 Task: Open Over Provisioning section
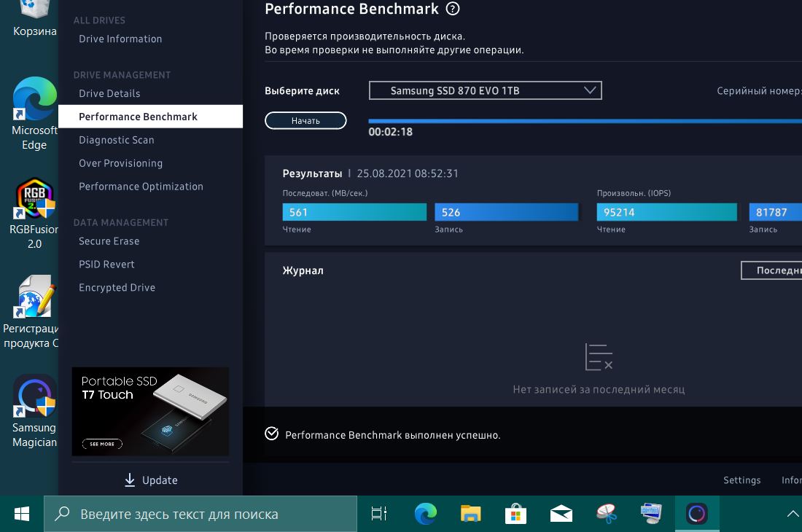(121, 163)
